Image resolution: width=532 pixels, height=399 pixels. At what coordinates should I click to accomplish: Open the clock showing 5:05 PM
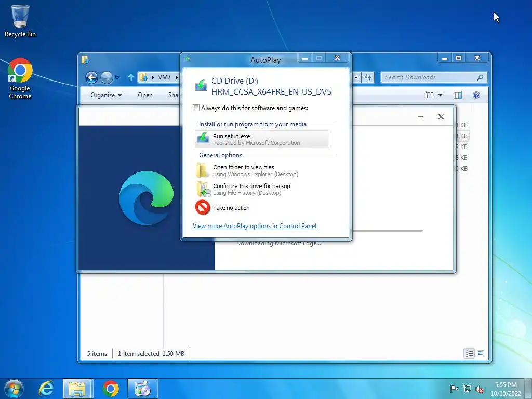click(x=506, y=389)
